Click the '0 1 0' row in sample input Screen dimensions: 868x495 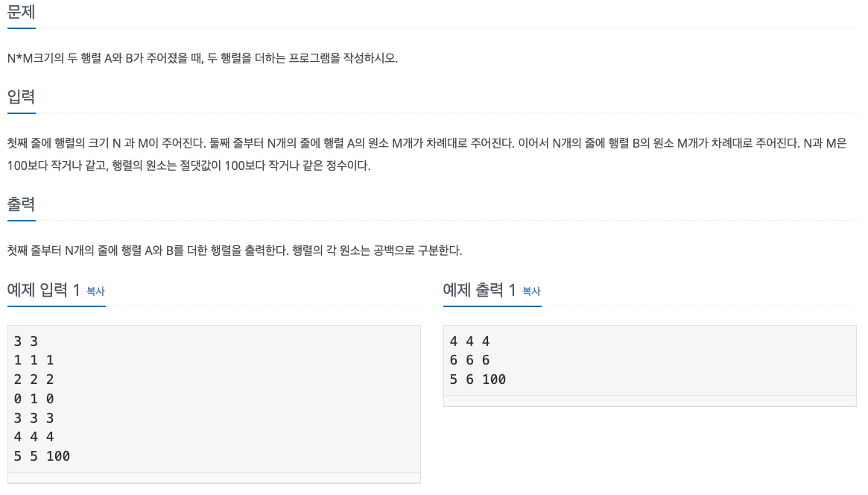[34, 399]
